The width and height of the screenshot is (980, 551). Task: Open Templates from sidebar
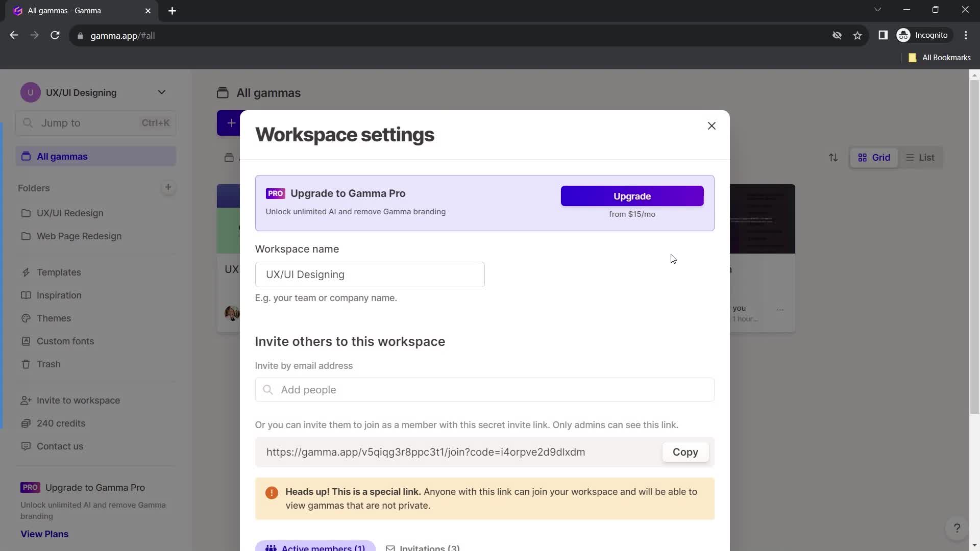click(x=59, y=272)
